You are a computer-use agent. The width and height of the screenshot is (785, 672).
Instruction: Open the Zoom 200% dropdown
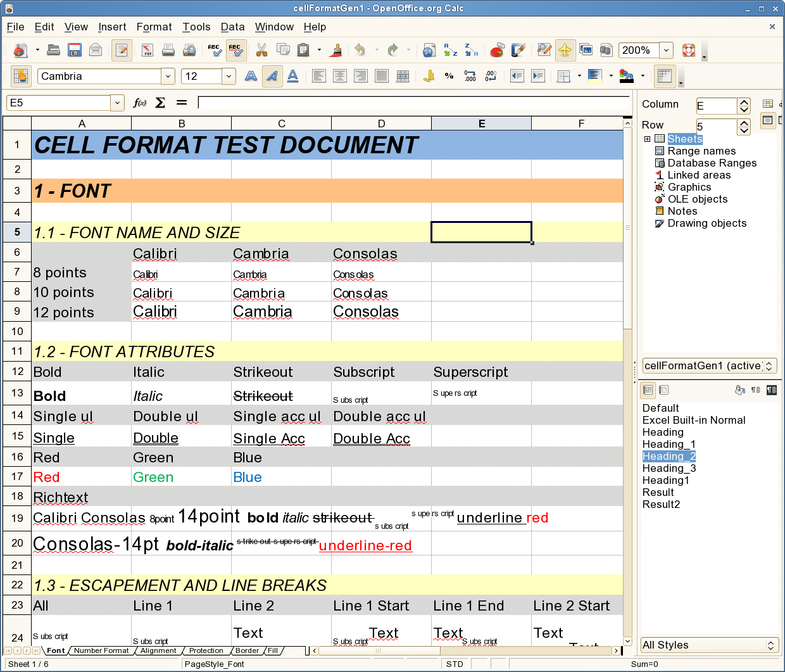(x=666, y=50)
